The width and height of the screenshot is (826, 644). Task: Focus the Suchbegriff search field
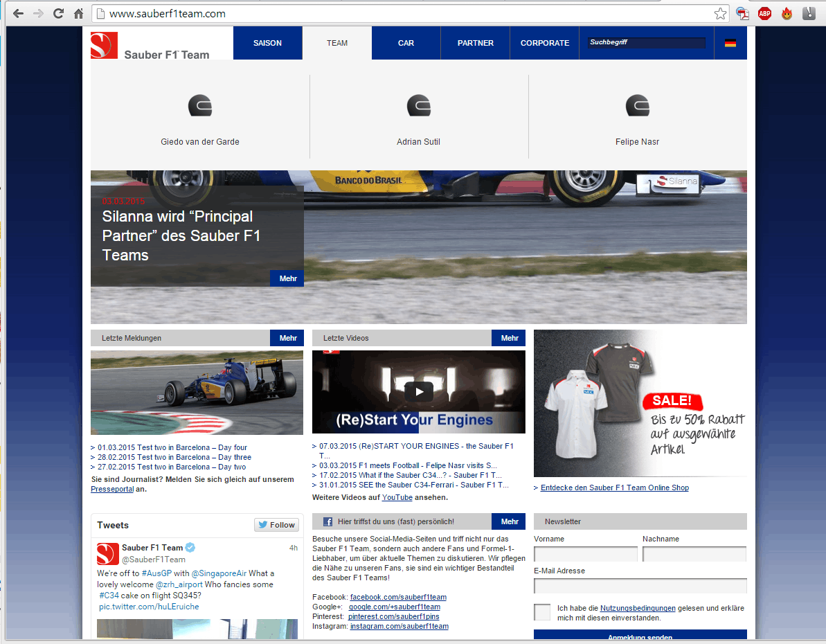pos(647,42)
